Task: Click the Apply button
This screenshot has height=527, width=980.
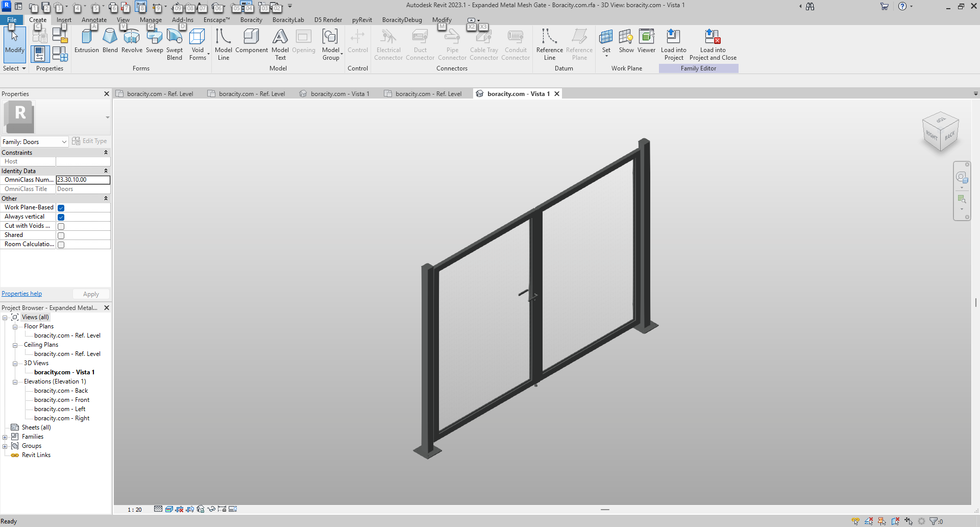Action: point(91,294)
